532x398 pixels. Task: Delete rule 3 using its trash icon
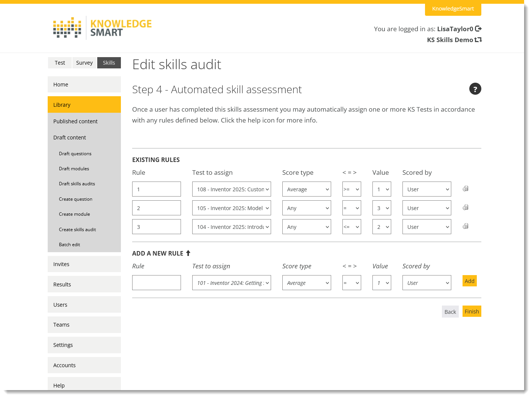pyautogui.click(x=466, y=226)
